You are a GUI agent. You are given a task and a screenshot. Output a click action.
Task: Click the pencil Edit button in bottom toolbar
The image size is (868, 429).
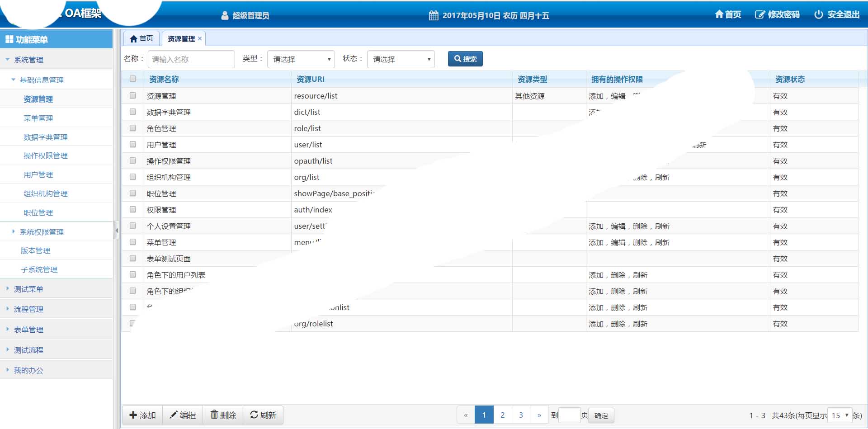coord(183,415)
